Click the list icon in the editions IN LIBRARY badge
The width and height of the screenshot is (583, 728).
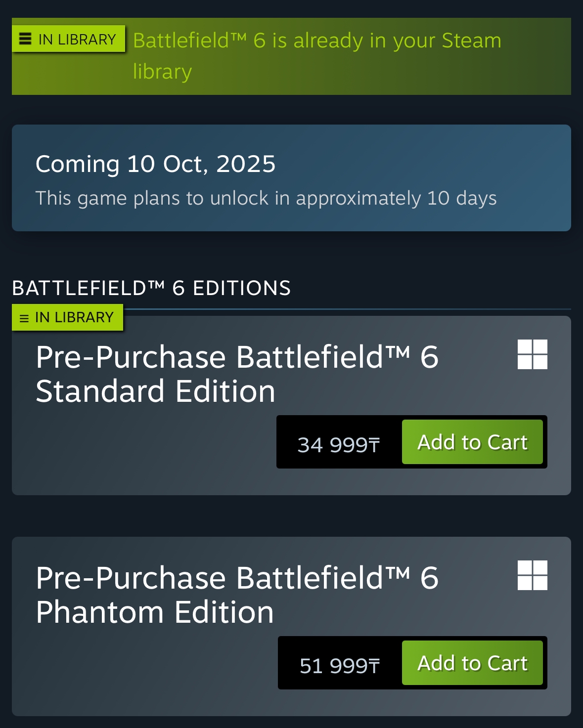(24, 318)
